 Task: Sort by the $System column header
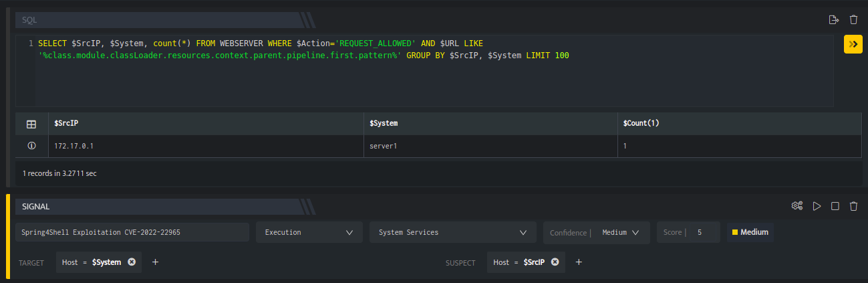(x=490, y=124)
